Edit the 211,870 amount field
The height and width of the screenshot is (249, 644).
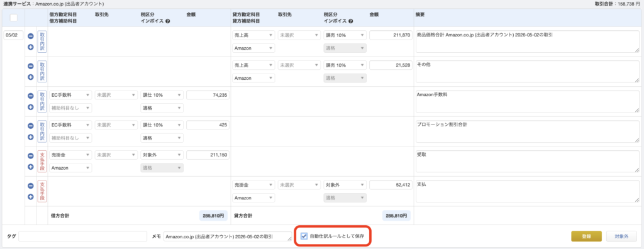tap(390, 35)
